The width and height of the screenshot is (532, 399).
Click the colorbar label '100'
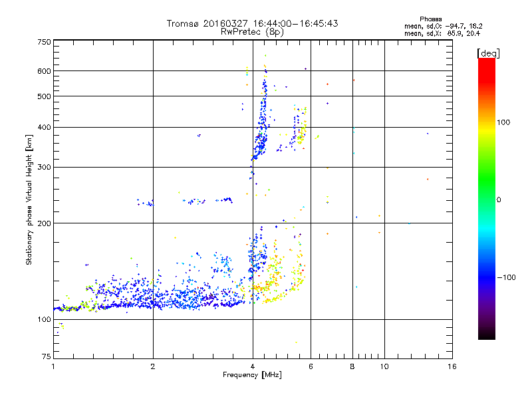point(503,122)
